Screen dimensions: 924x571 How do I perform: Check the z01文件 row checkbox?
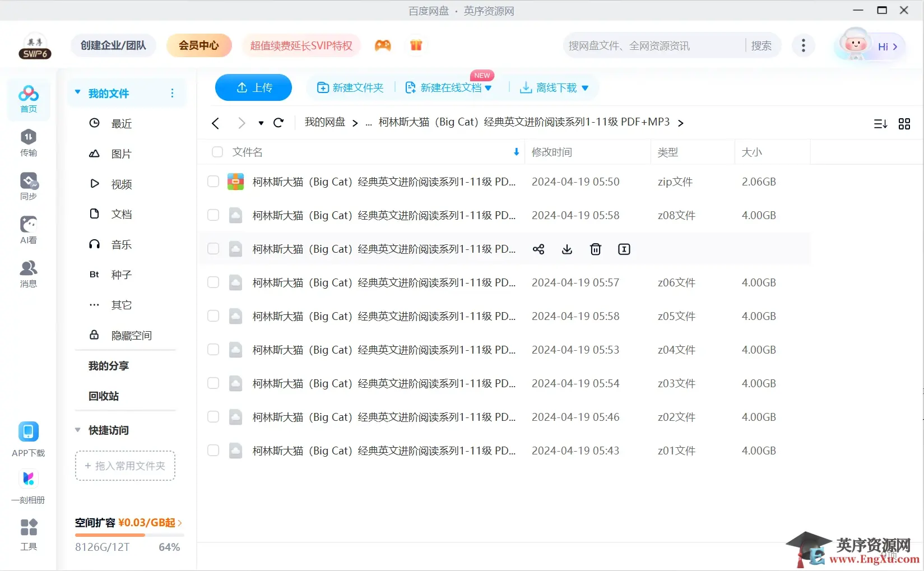(213, 451)
